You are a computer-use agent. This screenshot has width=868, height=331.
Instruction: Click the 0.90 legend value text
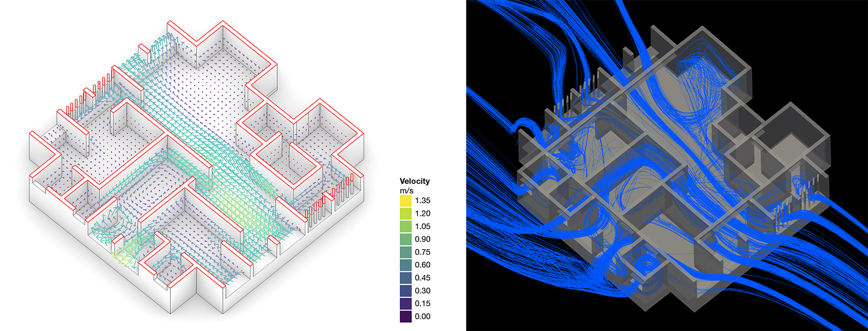point(423,239)
